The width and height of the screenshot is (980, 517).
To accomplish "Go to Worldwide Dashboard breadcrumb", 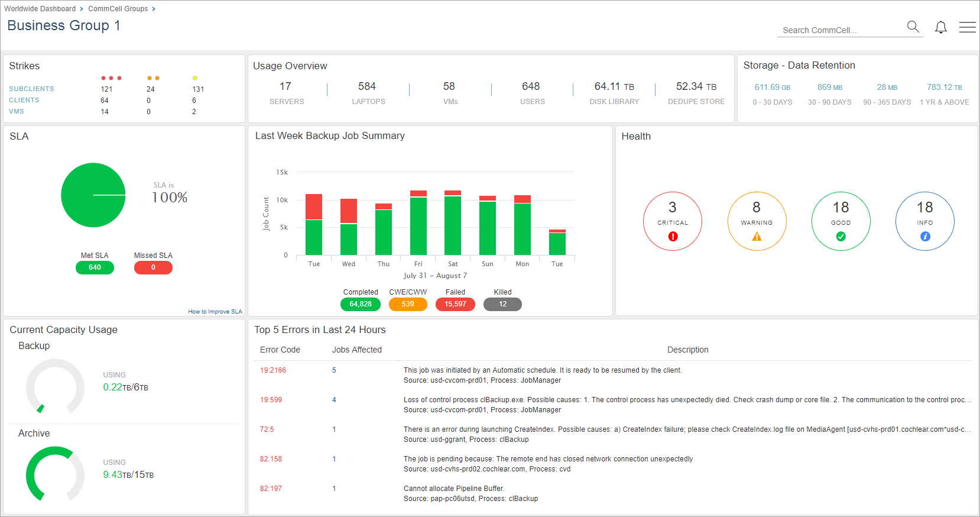I will (x=40, y=9).
